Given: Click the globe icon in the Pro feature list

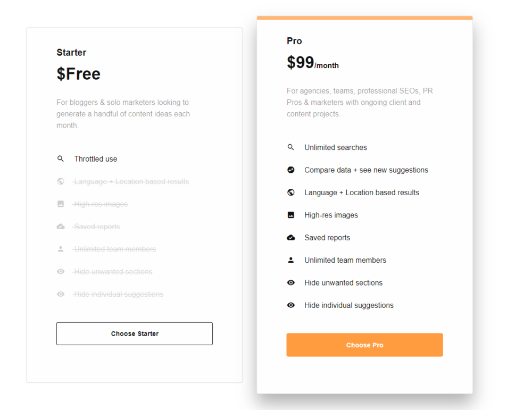Looking at the screenshot, I should (x=290, y=193).
